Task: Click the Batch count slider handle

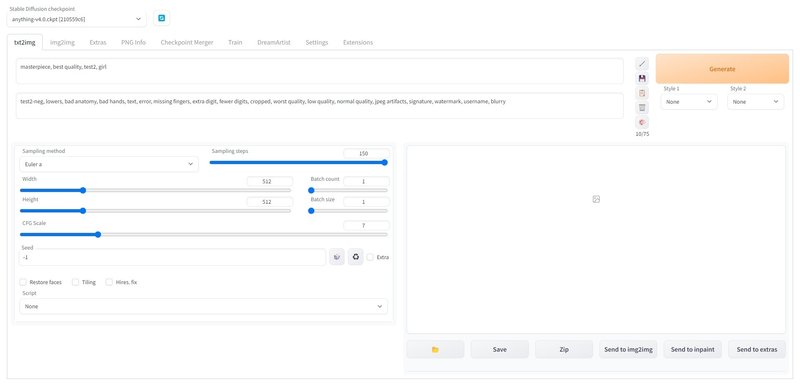Action: pos(311,190)
